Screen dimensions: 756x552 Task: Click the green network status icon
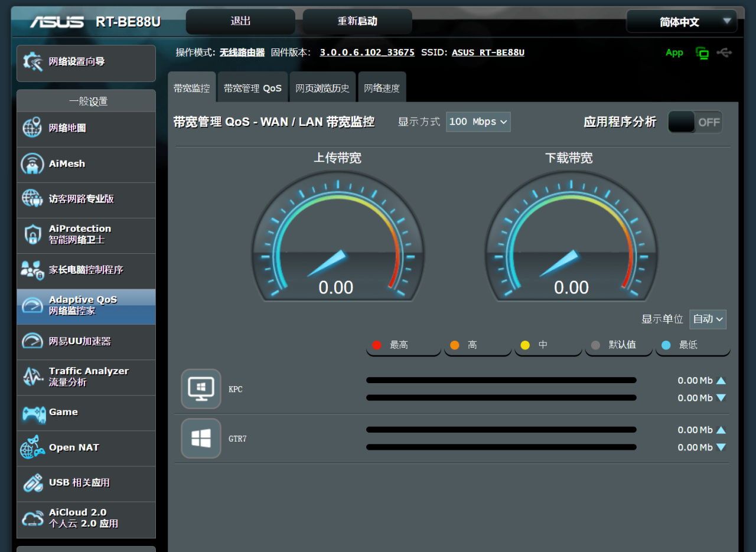coord(702,53)
